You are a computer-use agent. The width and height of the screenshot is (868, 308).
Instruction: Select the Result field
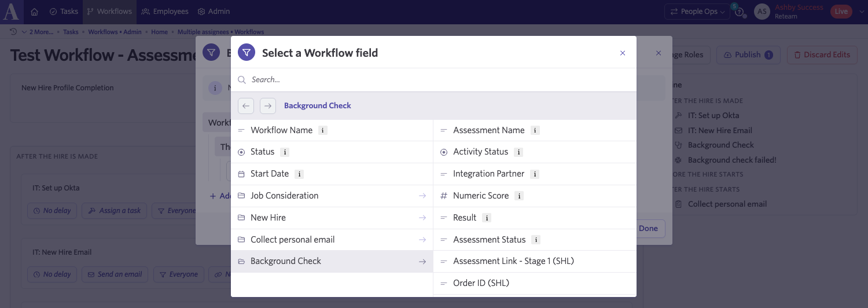point(535,218)
